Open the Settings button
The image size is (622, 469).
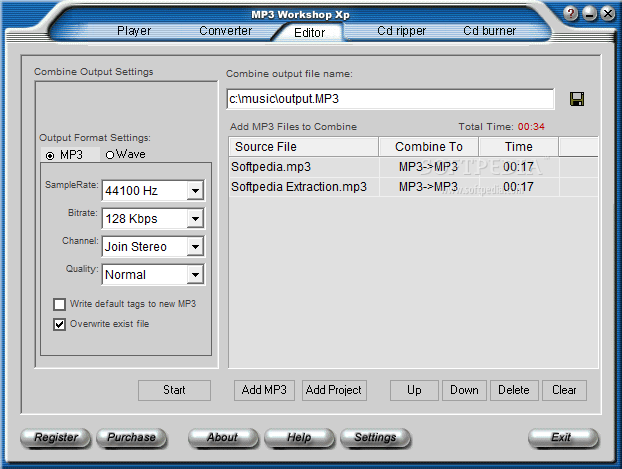[375, 438]
